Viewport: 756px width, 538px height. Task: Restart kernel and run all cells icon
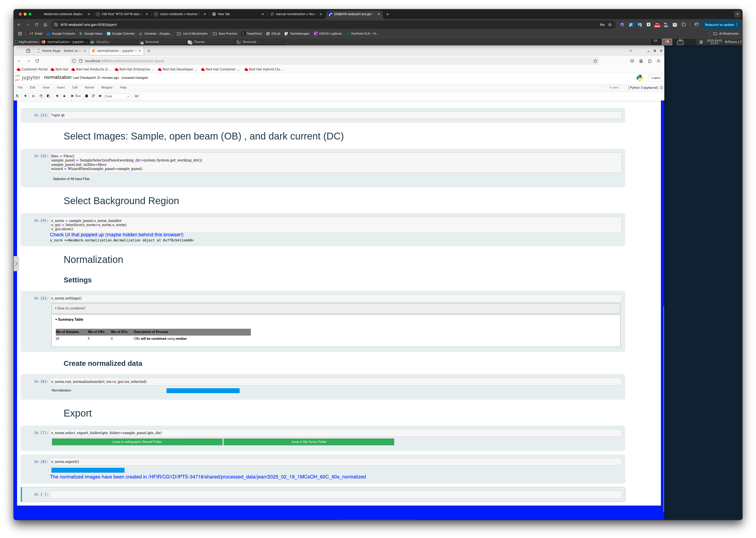click(x=100, y=96)
